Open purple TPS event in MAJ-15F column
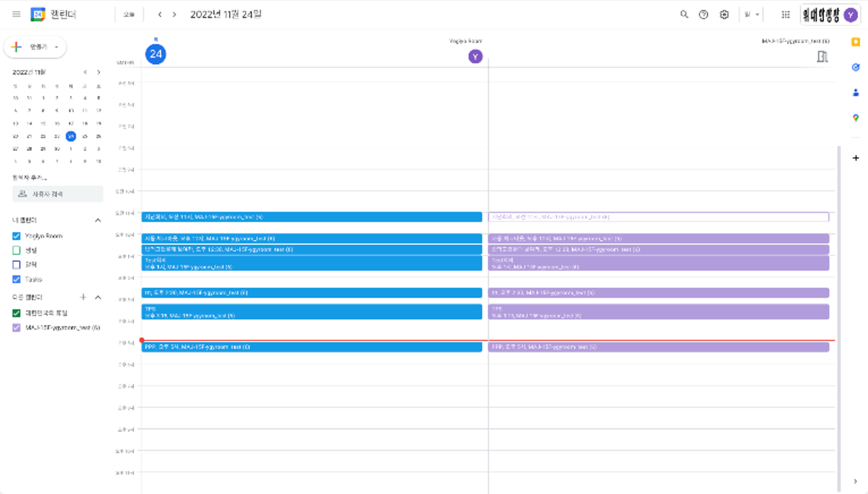Image resolution: width=868 pixels, height=494 pixels. point(659,312)
